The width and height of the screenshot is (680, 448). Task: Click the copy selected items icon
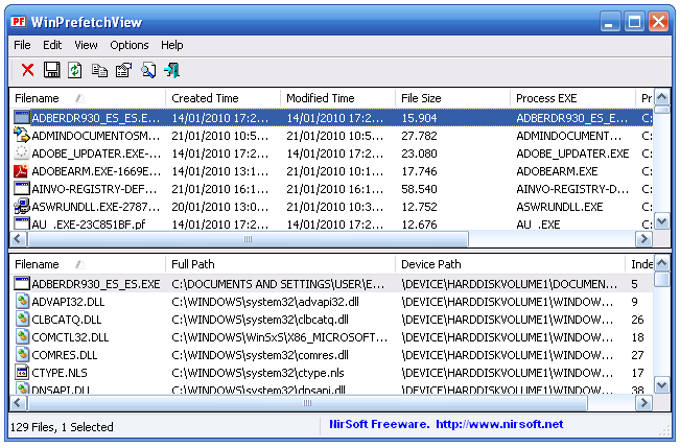[x=99, y=70]
